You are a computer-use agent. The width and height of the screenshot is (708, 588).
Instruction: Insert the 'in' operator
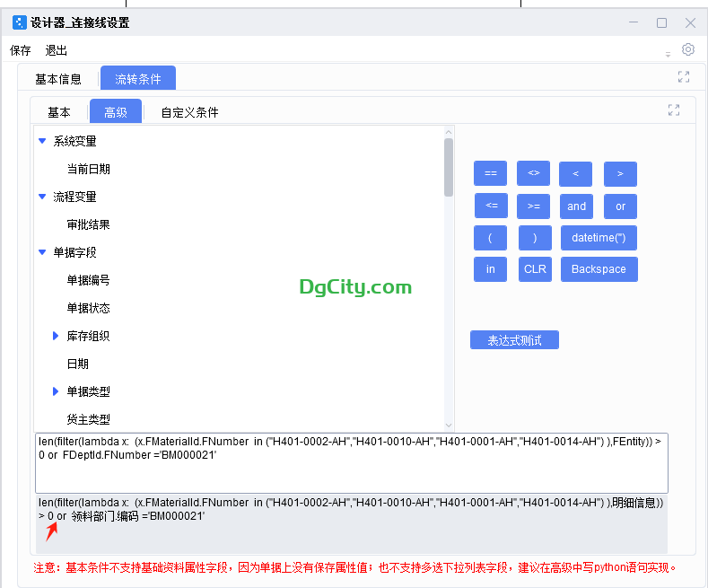point(490,269)
